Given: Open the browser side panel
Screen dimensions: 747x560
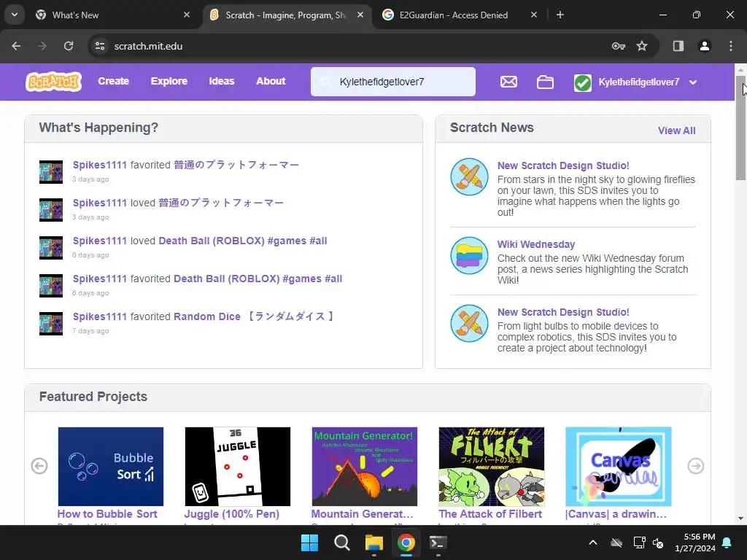Looking at the screenshot, I should (x=678, y=46).
